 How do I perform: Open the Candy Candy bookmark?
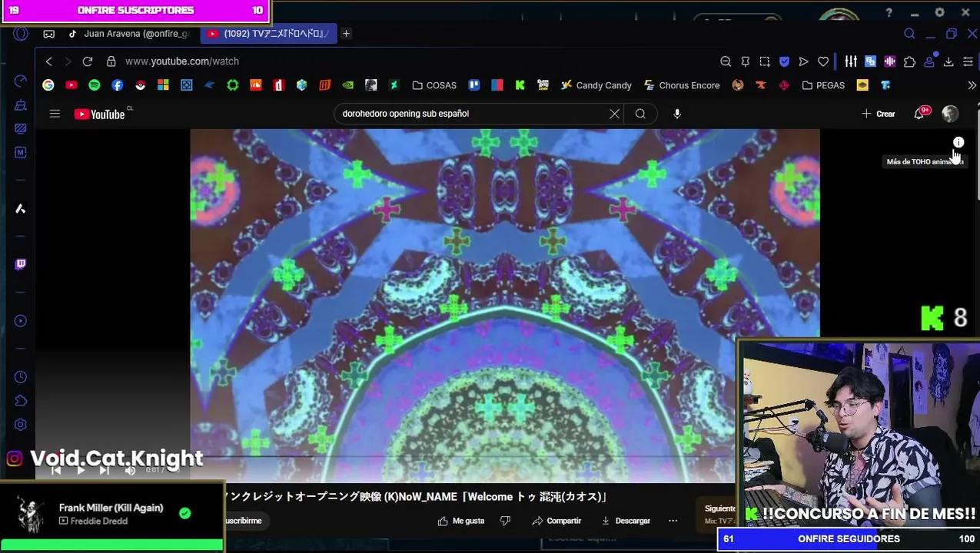click(x=596, y=85)
